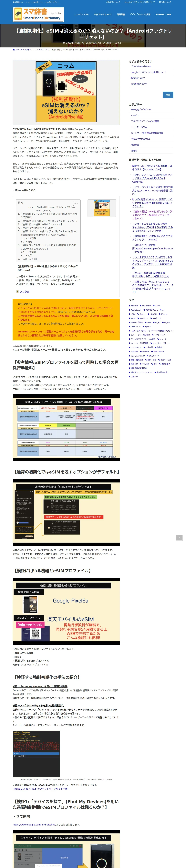Image resolution: width=186 pixels, height=868 pixels.
Task: Click 著作権について in the top bar
Action: (165, 2)
